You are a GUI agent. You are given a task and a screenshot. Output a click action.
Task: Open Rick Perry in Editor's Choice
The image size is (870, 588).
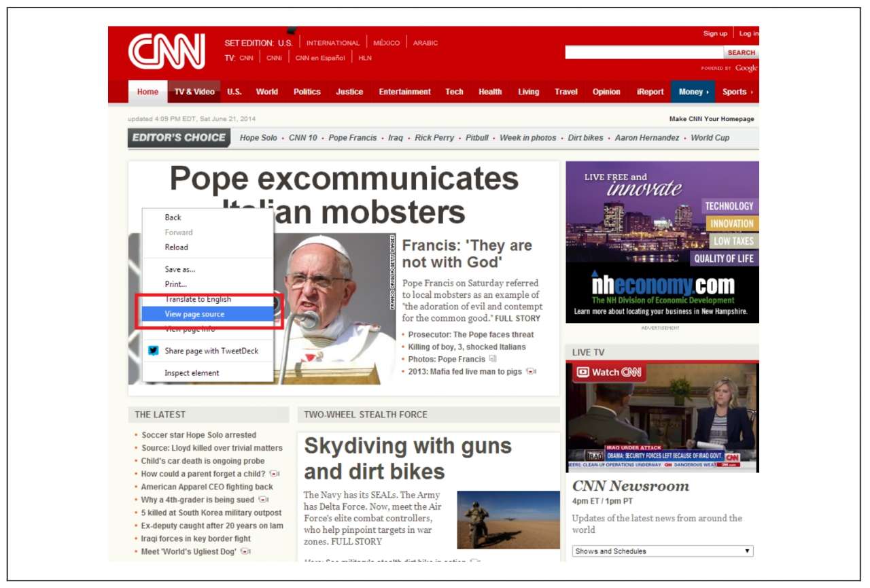pos(434,137)
